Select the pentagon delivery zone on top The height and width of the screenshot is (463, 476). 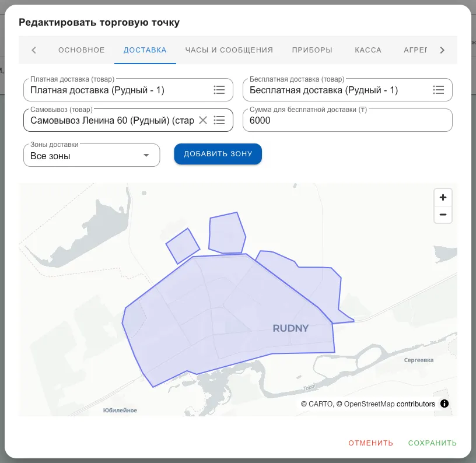click(227, 234)
